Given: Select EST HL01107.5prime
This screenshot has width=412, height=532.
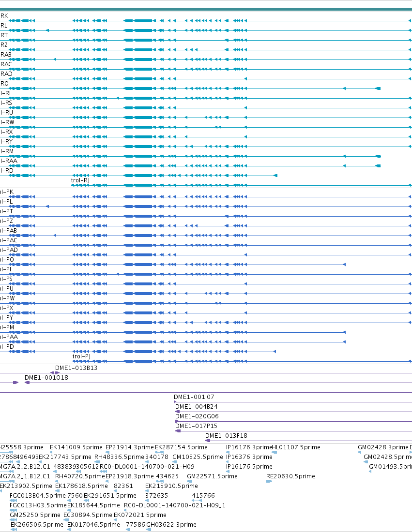Looking at the screenshot, I should tap(296, 447).
